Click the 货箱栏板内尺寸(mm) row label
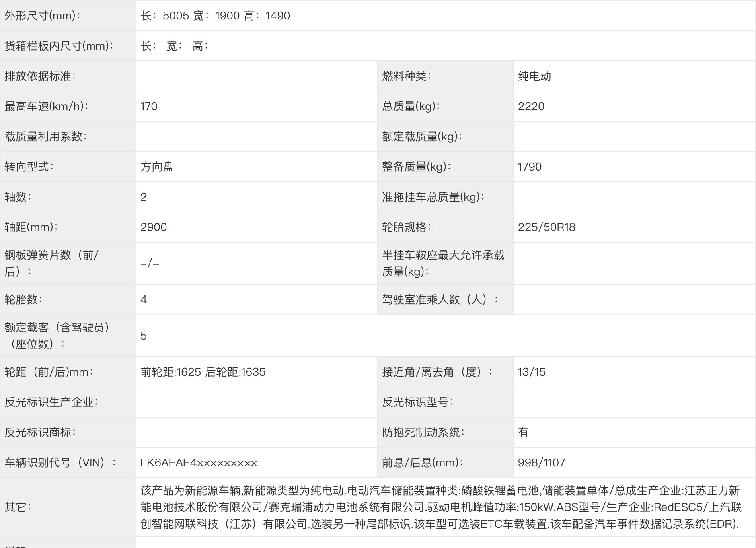The width and height of the screenshot is (756, 548). click(x=59, y=46)
